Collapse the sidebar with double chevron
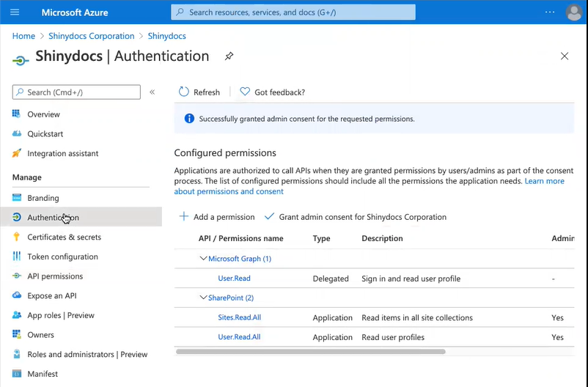This screenshot has width=588, height=387. 152,92
